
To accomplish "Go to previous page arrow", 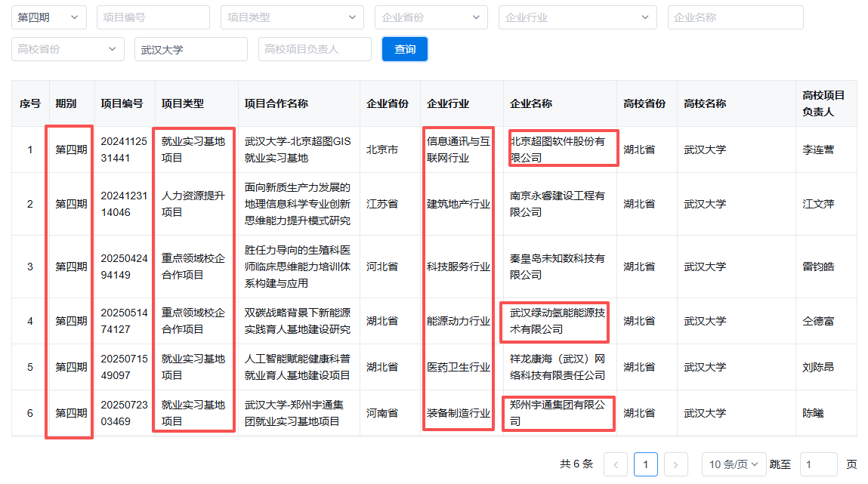I will point(616,464).
